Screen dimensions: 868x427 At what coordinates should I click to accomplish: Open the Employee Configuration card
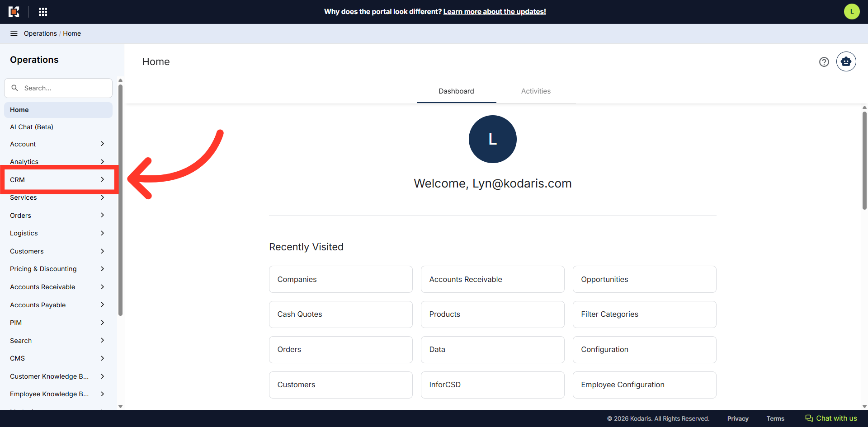[645, 385]
